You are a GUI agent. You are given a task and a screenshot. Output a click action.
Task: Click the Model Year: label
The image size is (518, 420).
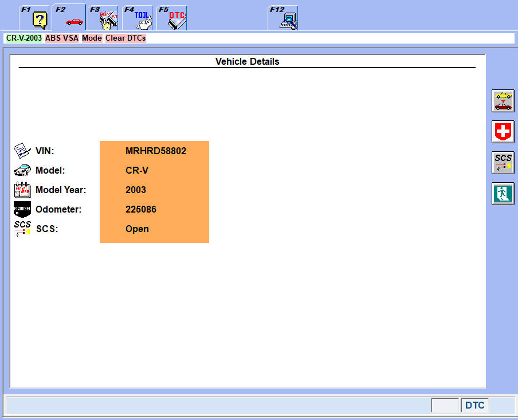61,190
